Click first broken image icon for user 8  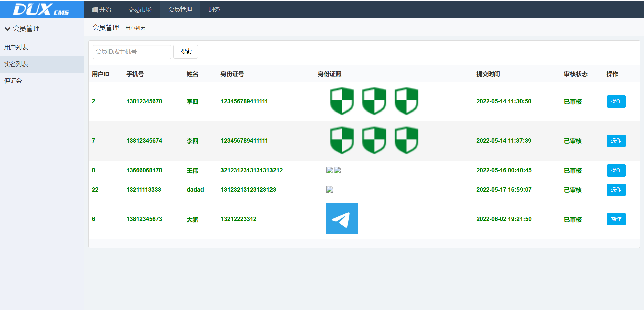tap(330, 170)
